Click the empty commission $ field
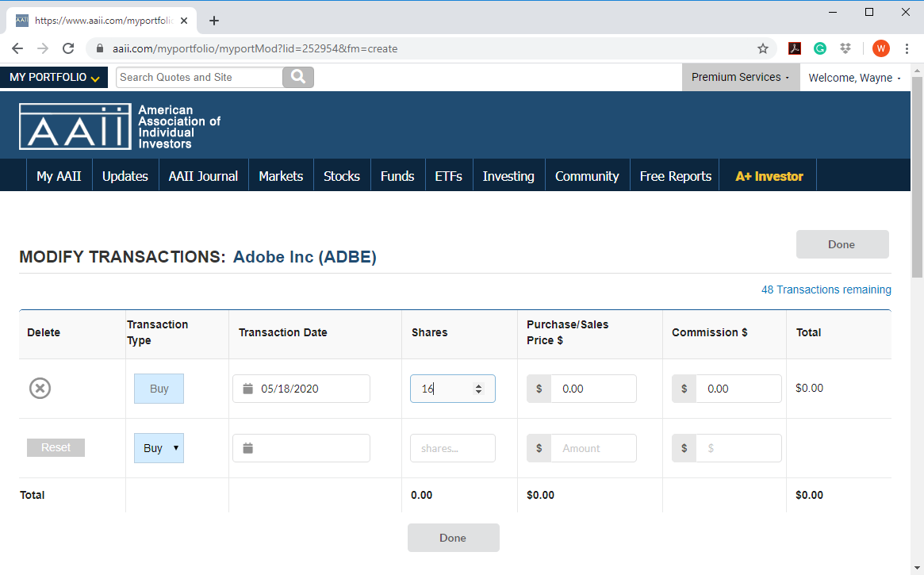 pyautogui.click(x=738, y=448)
